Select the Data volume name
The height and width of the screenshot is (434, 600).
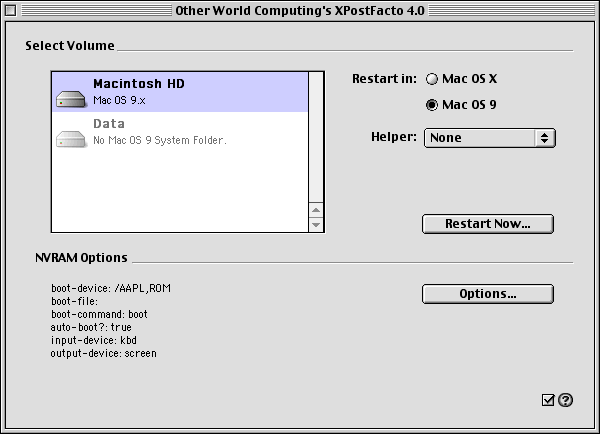point(109,124)
